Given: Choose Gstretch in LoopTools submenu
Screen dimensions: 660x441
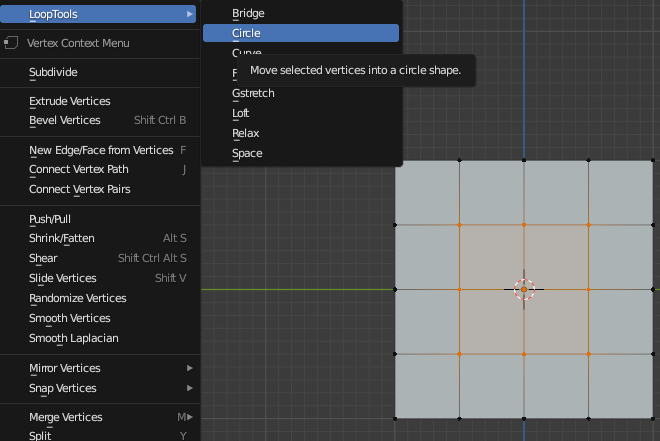Looking at the screenshot, I should 301,93.
